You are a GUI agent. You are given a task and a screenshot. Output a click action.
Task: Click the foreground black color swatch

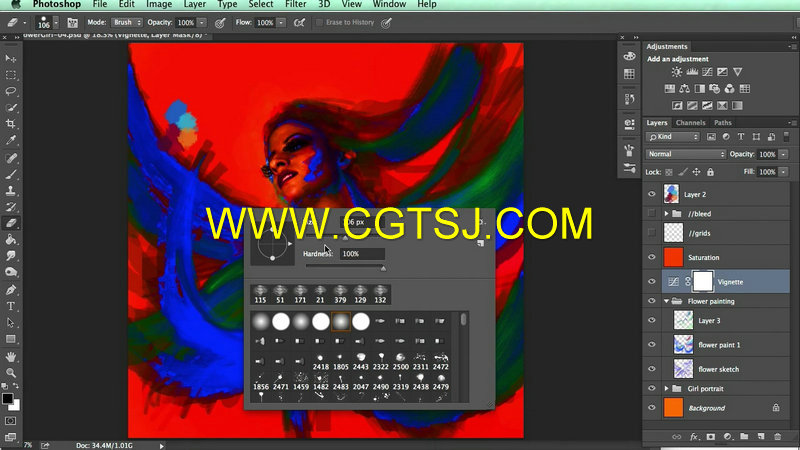click(x=7, y=398)
